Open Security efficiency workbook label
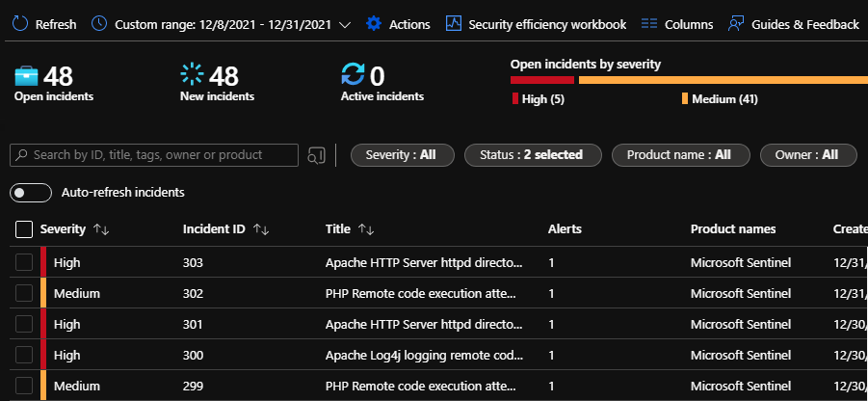868x401 pixels. coord(547,24)
